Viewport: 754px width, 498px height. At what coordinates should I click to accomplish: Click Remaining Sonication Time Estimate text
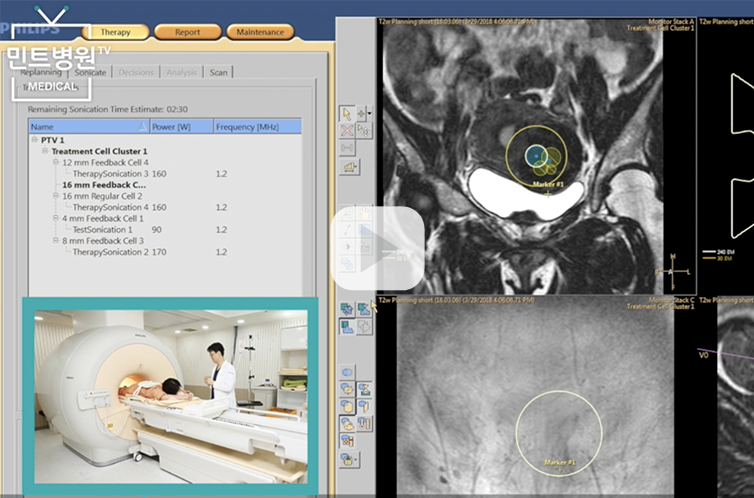(x=108, y=109)
